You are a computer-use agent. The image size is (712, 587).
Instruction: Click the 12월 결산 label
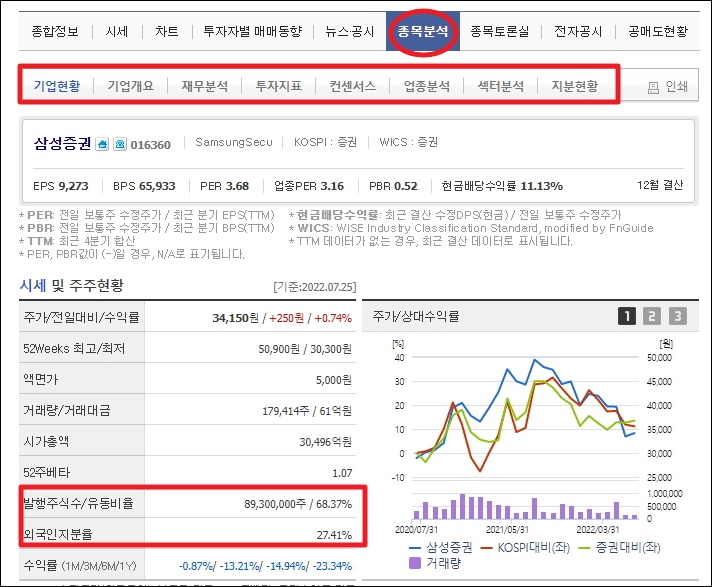coord(660,185)
